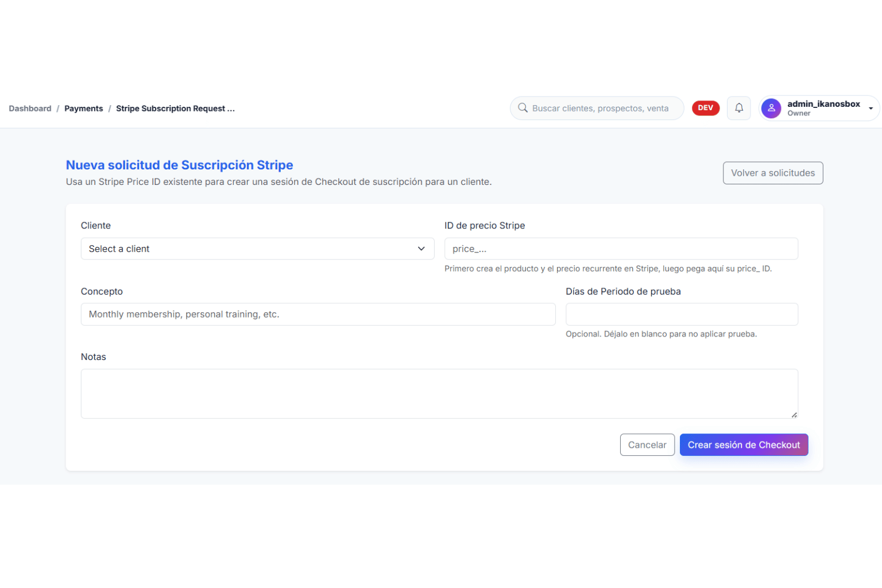This screenshot has height=588, width=882.
Task: Click the Cliente field label
Action: coord(96,226)
